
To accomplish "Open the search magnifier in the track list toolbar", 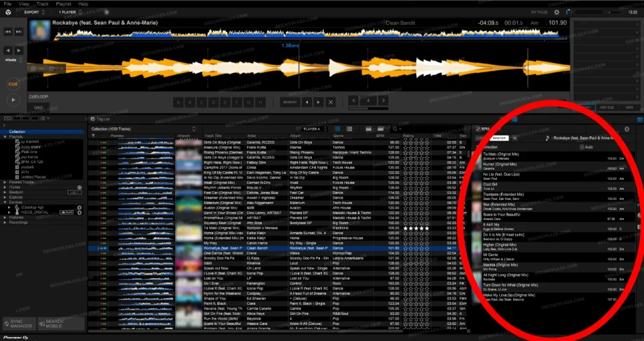I will tap(395, 129).
